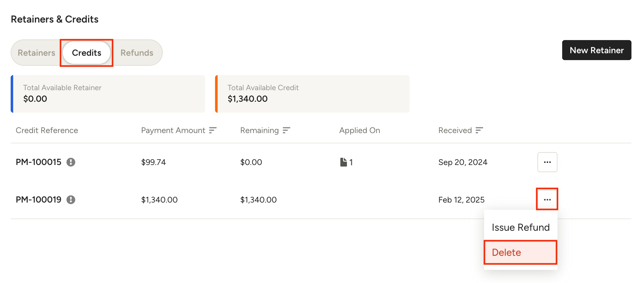Click the Total Available Retainer card
The height and width of the screenshot is (283, 644).
click(x=108, y=94)
